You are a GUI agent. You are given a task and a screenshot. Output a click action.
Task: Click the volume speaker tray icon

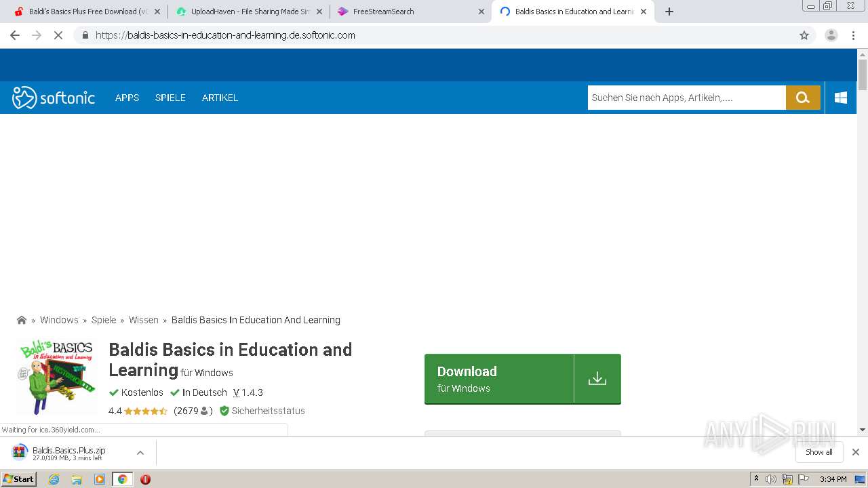click(x=771, y=479)
